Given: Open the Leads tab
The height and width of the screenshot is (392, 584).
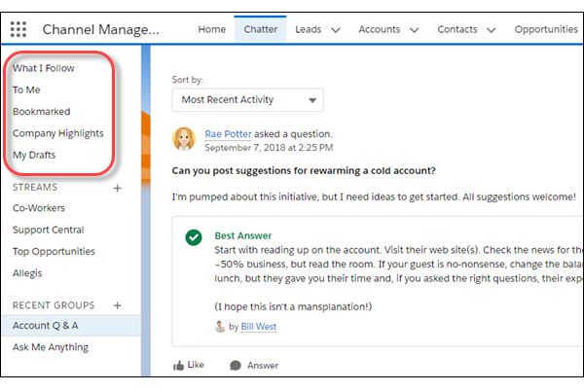Looking at the screenshot, I should pos(308,29).
